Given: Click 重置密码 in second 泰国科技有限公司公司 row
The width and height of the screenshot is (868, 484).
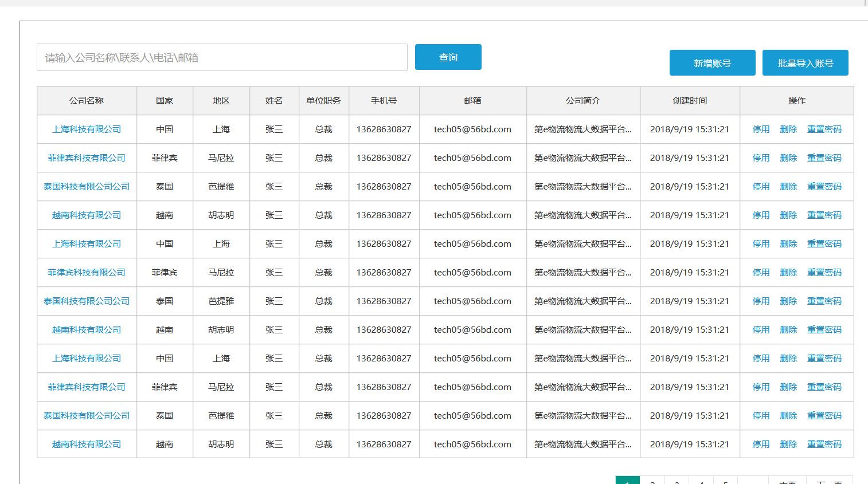Looking at the screenshot, I should 824,301.
